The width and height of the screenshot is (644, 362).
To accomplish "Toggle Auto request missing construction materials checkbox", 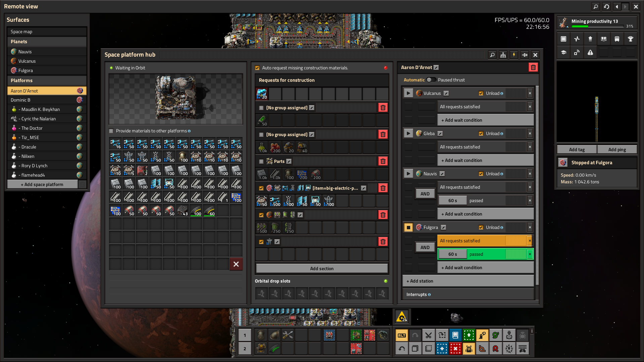I will [257, 68].
